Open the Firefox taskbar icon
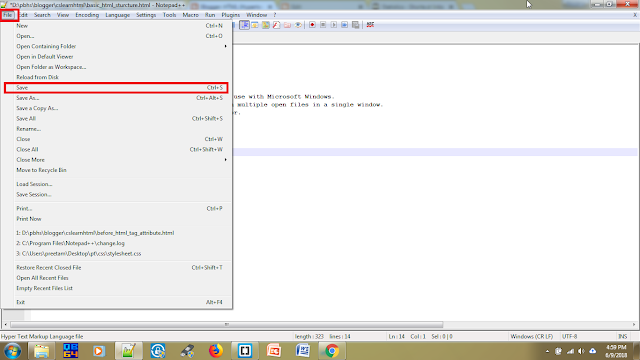Image resolution: width=640 pixels, height=360 pixels. coord(216,351)
